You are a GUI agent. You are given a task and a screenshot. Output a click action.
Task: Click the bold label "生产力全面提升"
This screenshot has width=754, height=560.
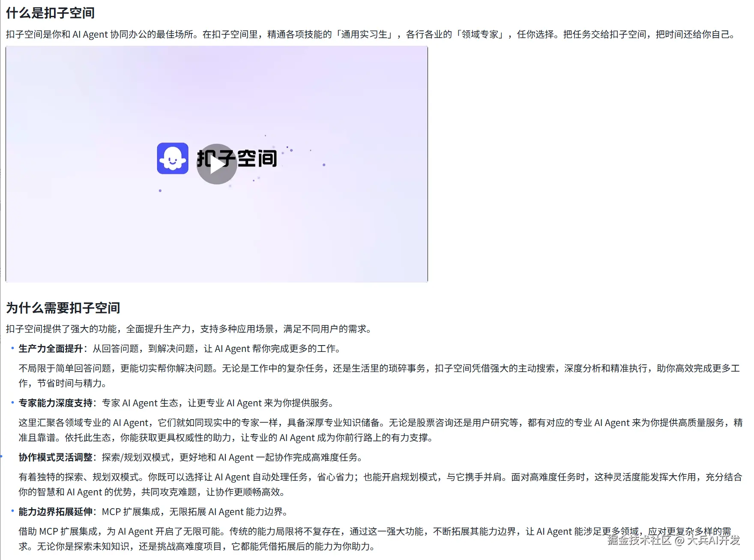[51, 349]
